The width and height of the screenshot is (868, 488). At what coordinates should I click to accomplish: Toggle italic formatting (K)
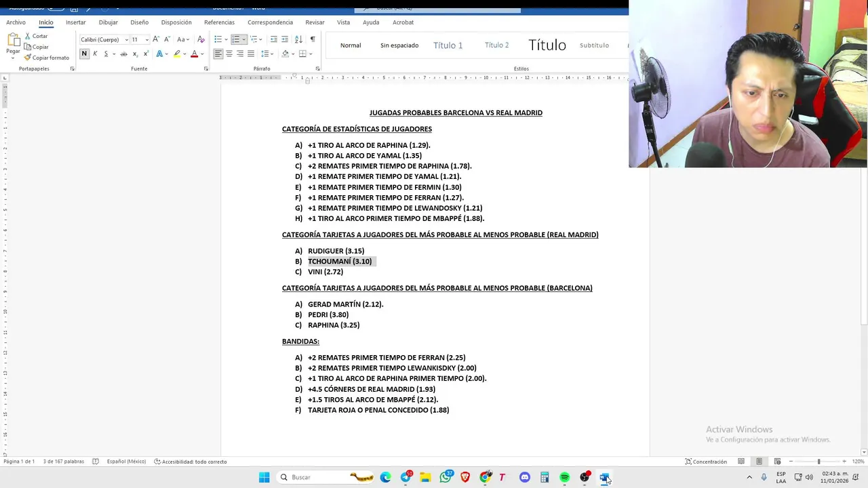[95, 54]
